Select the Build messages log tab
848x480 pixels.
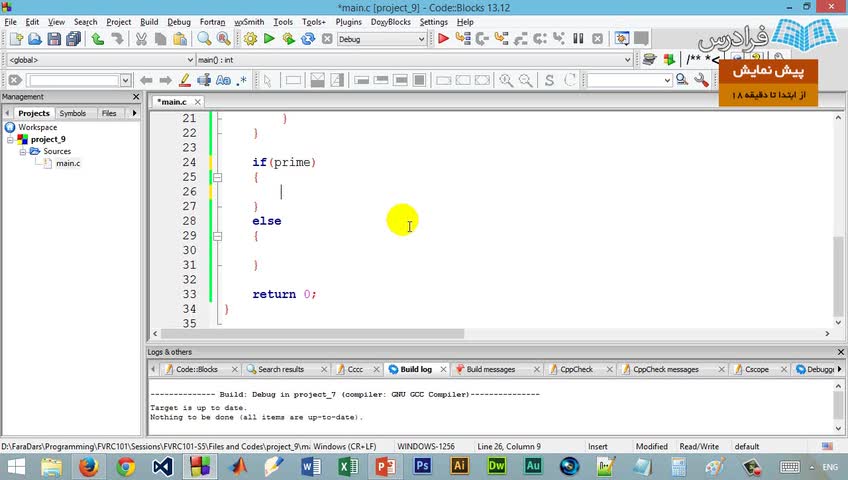pos(491,369)
